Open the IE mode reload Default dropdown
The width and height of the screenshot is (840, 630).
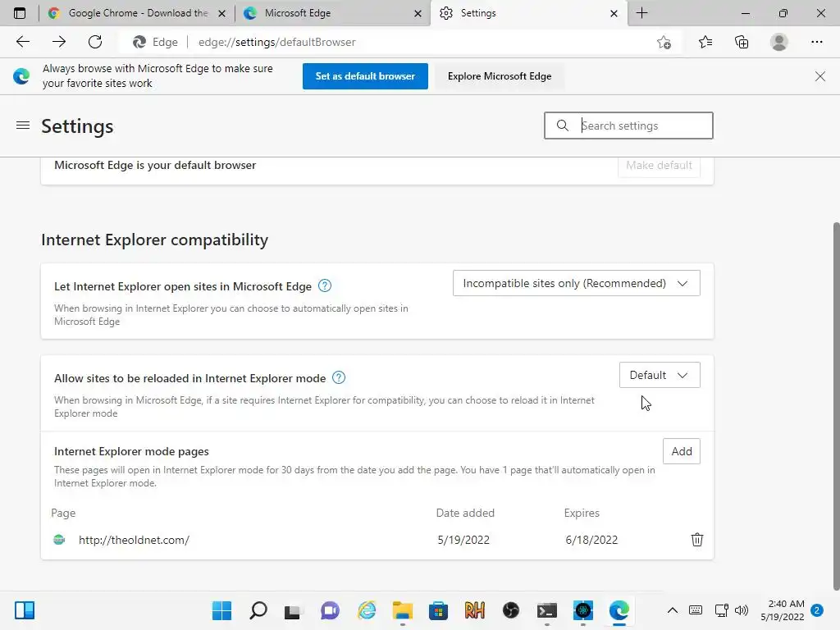(x=660, y=375)
